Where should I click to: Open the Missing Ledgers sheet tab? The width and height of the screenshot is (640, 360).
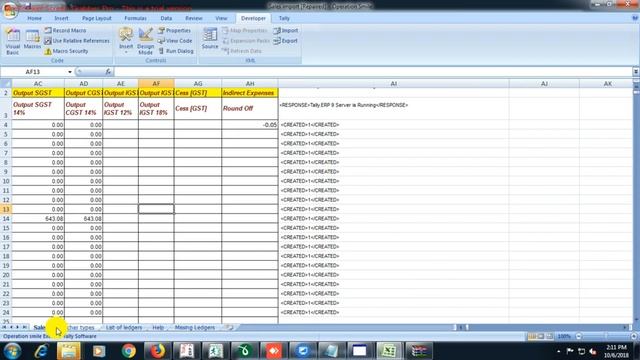click(x=195, y=327)
